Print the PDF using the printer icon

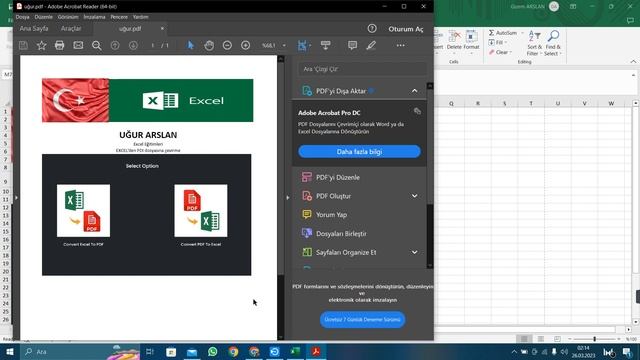pyautogui.click(x=60, y=45)
